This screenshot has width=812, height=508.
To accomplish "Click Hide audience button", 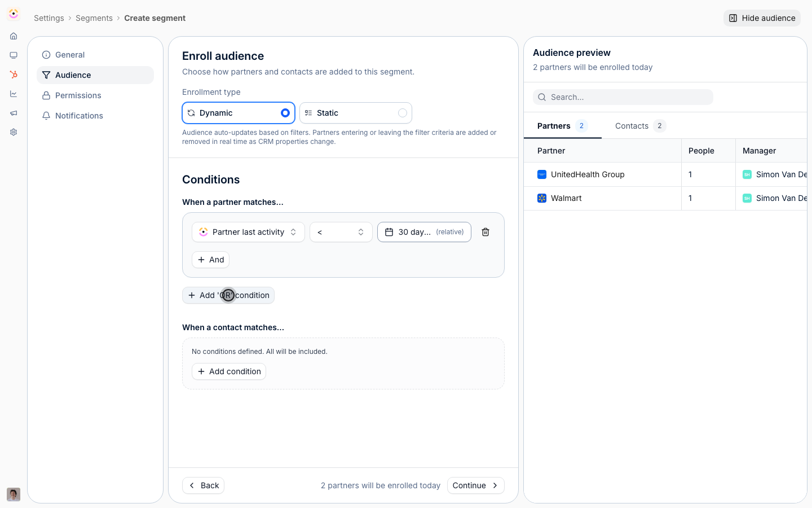I will pos(762,18).
